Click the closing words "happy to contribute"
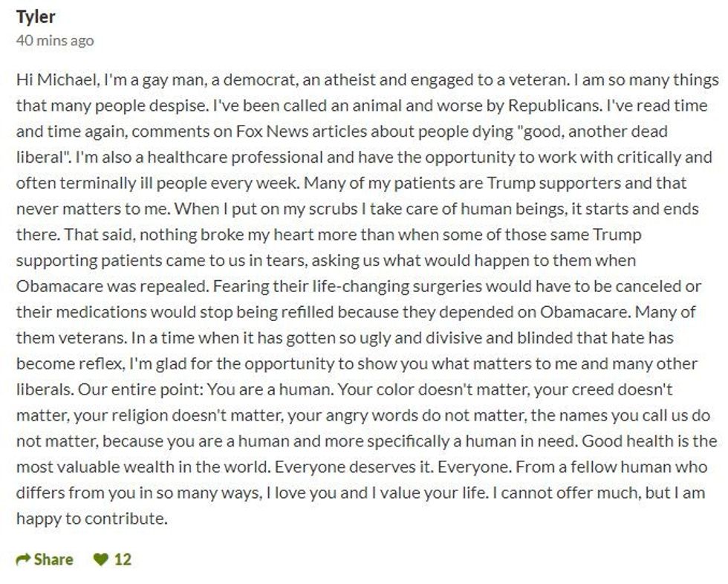This screenshot has height=584, width=728. click(91, 519)
